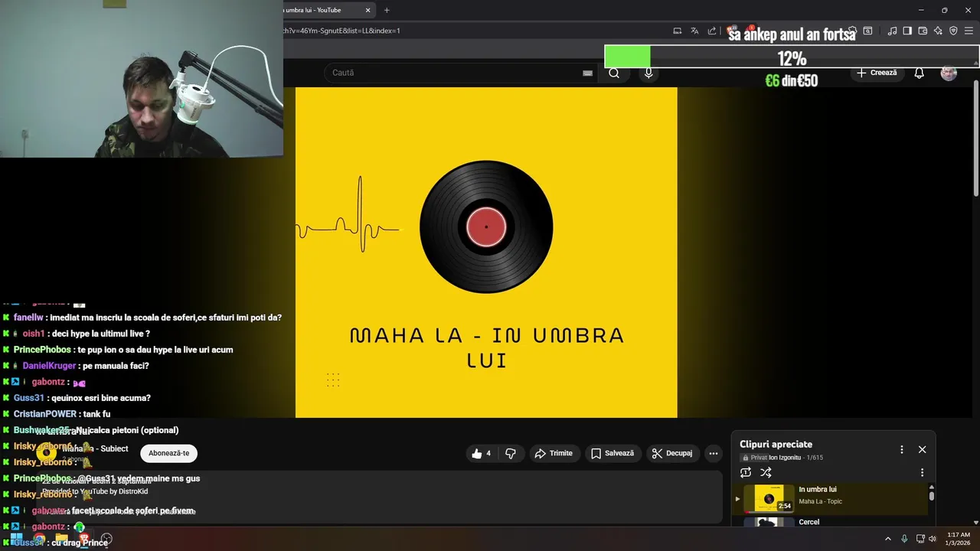Open the Brave VPN shield icon
This screenshot has height=551, width=980.
coord(953,31)
